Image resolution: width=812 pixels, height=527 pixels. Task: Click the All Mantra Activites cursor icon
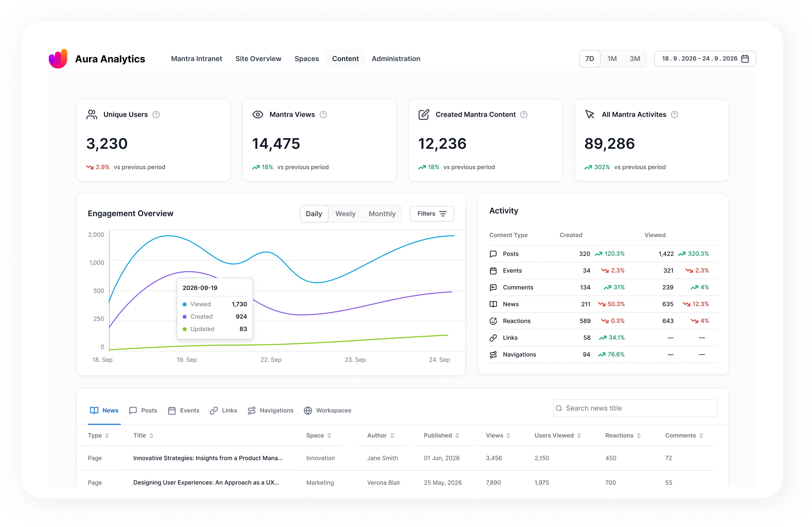click(x=590, y=115)
